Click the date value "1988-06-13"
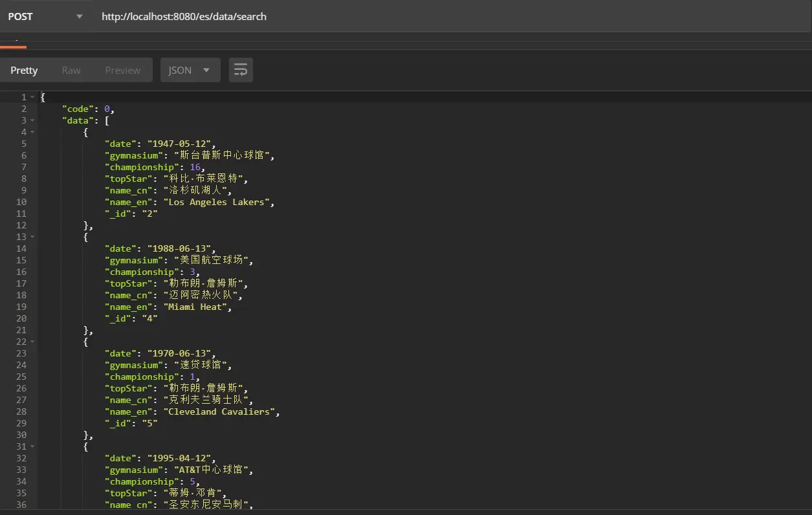 181,248
